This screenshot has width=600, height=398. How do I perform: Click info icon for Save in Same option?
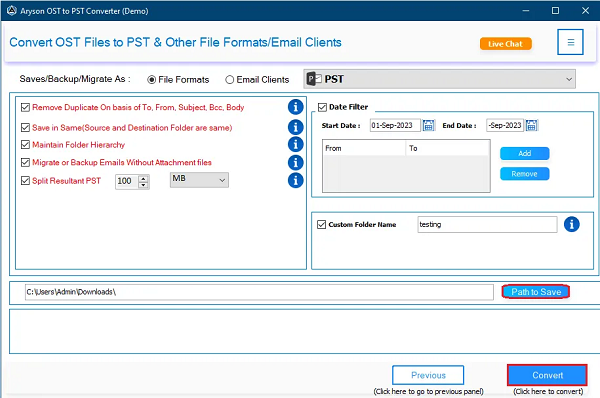click(295, 127)
